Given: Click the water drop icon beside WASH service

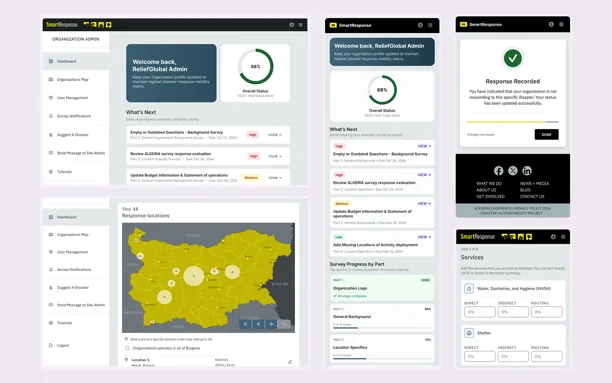Looking at the screenshot, I should (469, 289).
